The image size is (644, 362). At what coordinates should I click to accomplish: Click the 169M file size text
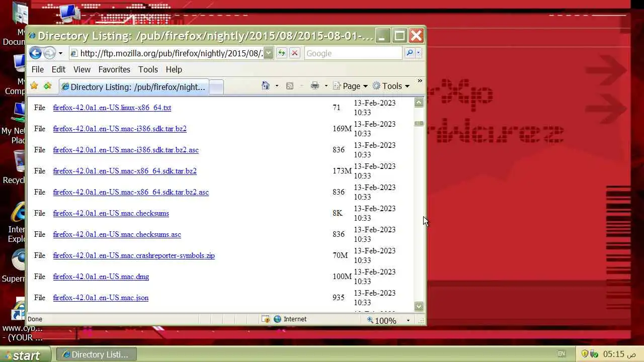tap(342, 129)
